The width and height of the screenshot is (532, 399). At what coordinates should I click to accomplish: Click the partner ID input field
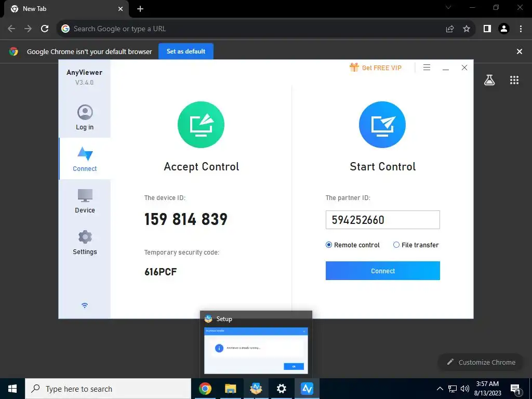[x=383, y=220]
